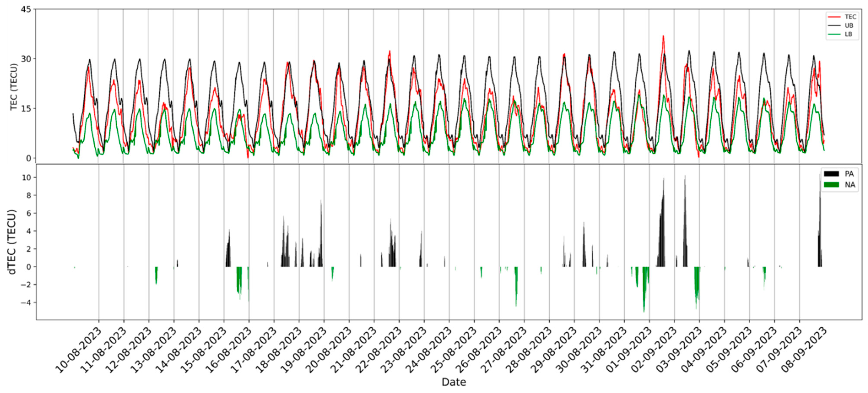Click the black PA legend patch

pos(831,174)
